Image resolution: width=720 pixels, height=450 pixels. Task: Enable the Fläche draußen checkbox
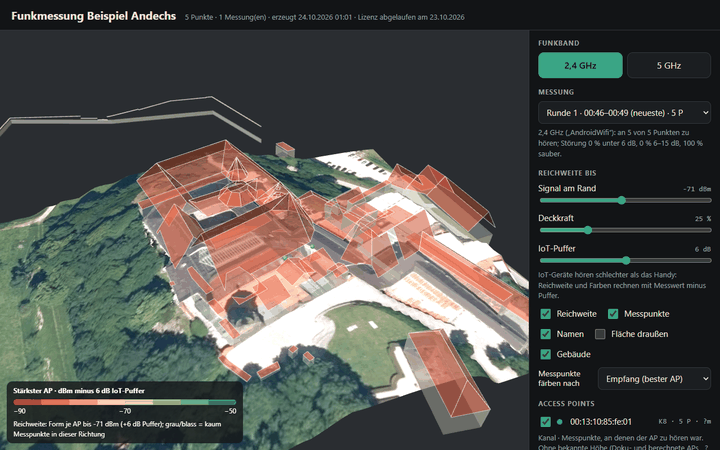600,334
